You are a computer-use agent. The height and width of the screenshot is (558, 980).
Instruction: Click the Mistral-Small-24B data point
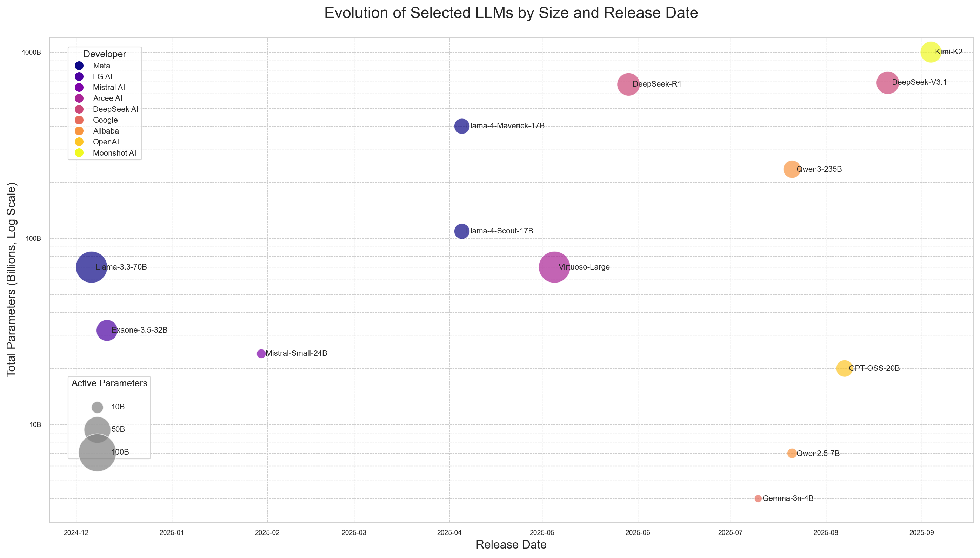tap(261, 354)
